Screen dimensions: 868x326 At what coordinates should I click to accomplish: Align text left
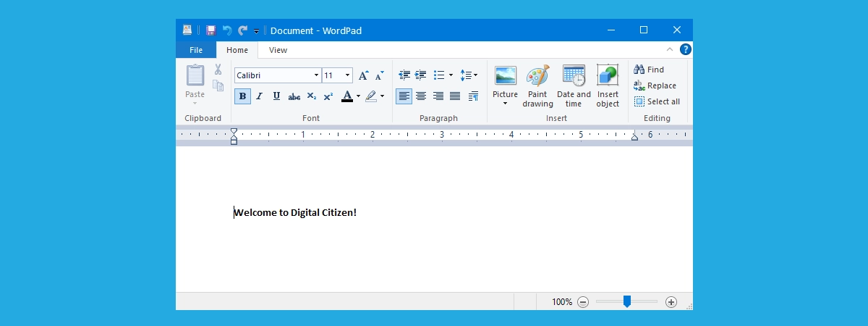[404, 96]
